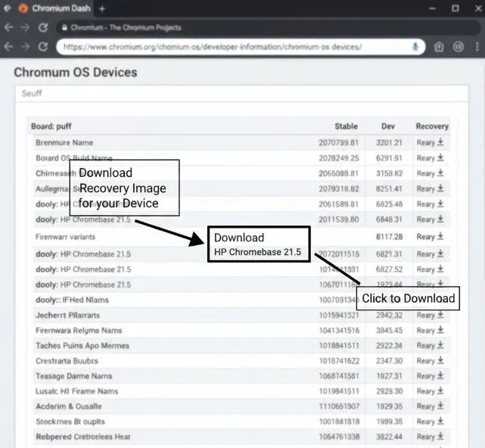Screen dimensions: 485x448
Task: Focus the chromium.org URL address field
Action: 227,47
